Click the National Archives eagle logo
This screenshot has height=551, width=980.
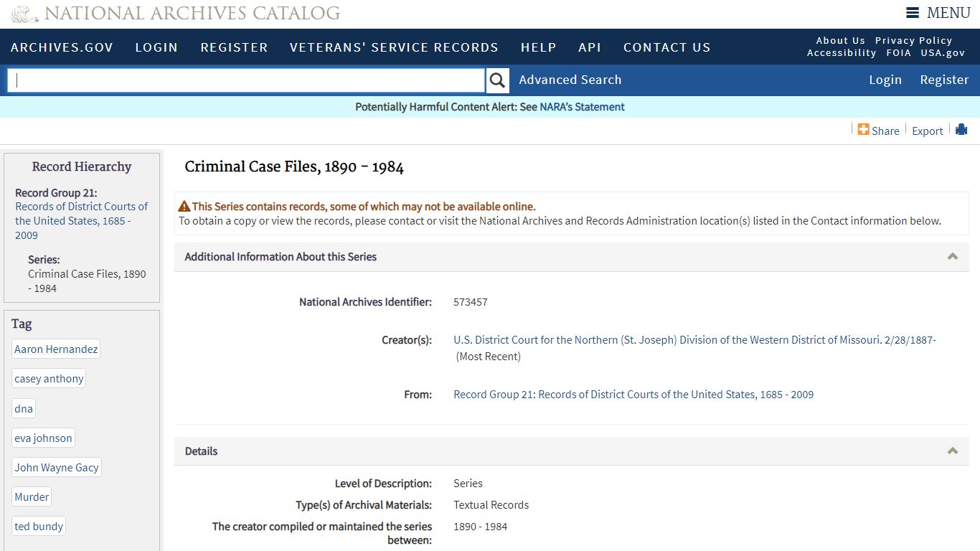(x=24, y=14)
